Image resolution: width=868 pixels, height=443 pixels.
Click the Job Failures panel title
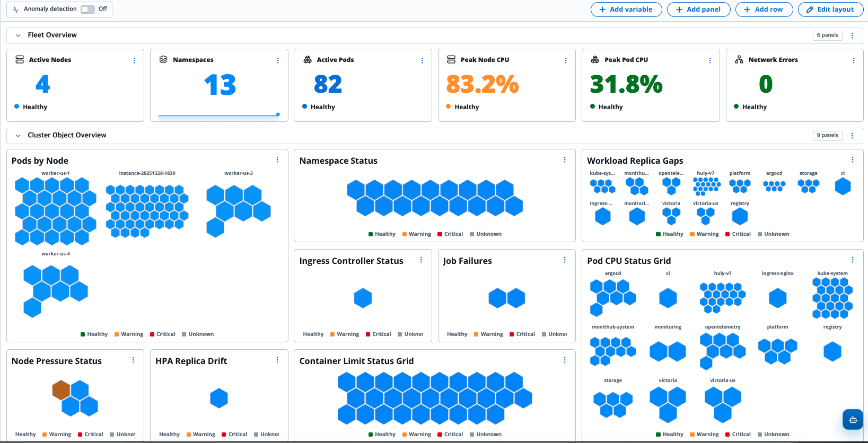[467, 261]
